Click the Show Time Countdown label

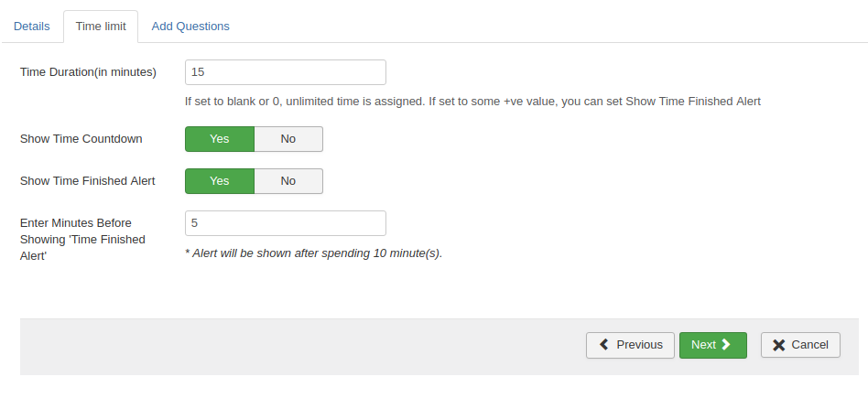81,139
